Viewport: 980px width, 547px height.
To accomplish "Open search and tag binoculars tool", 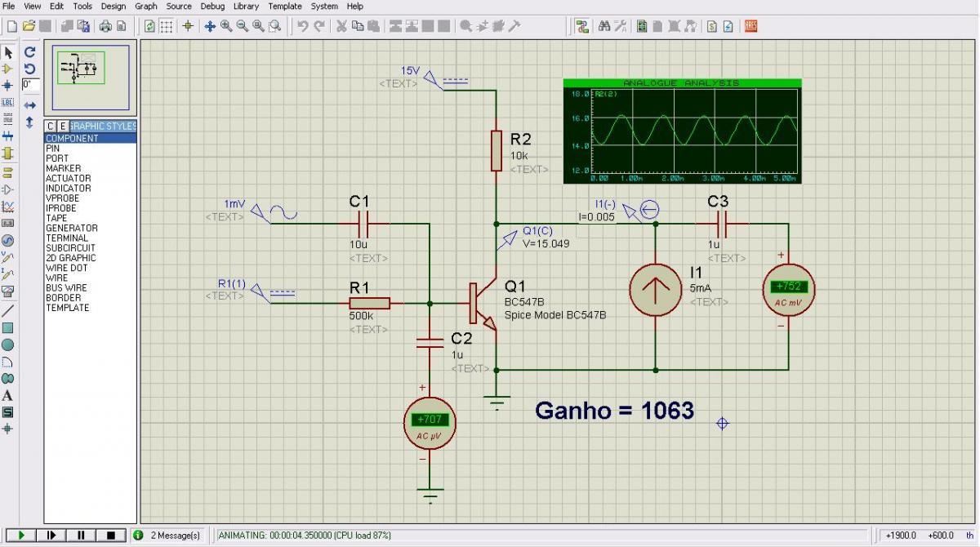I will pos(604,26).
